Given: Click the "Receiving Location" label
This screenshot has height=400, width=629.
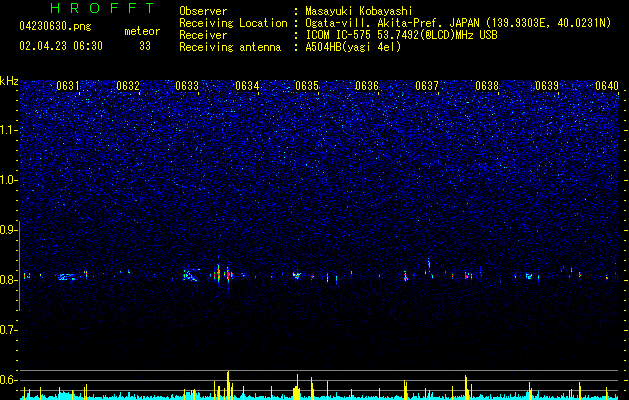Looking at the screenshot, I should [x=233, y=23].
